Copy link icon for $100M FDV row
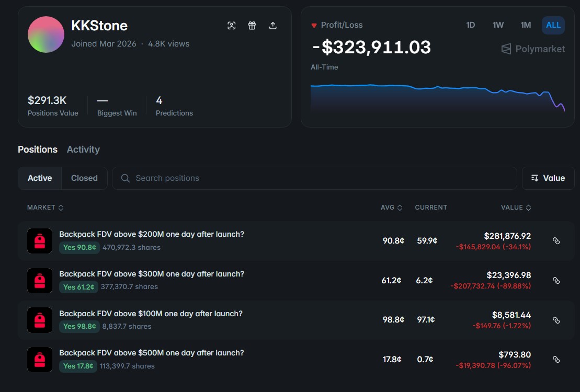This screenshot has width=580, height=392. pos(556,320)
